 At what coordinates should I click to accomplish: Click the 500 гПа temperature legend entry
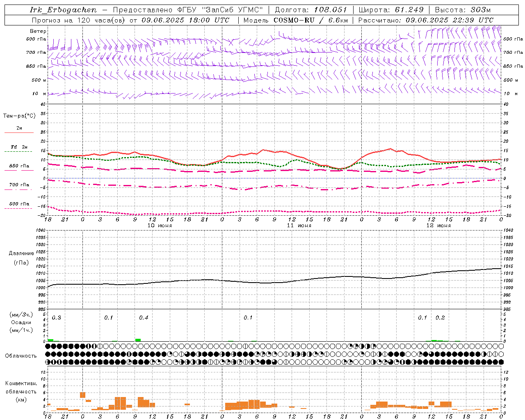[19, 204]
